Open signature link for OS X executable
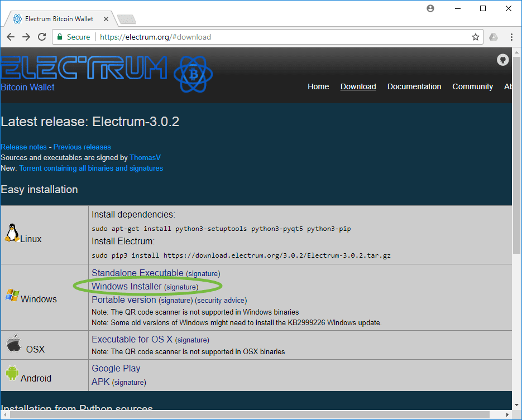This screenshot has width=522, height=420. tap(192, 340)
